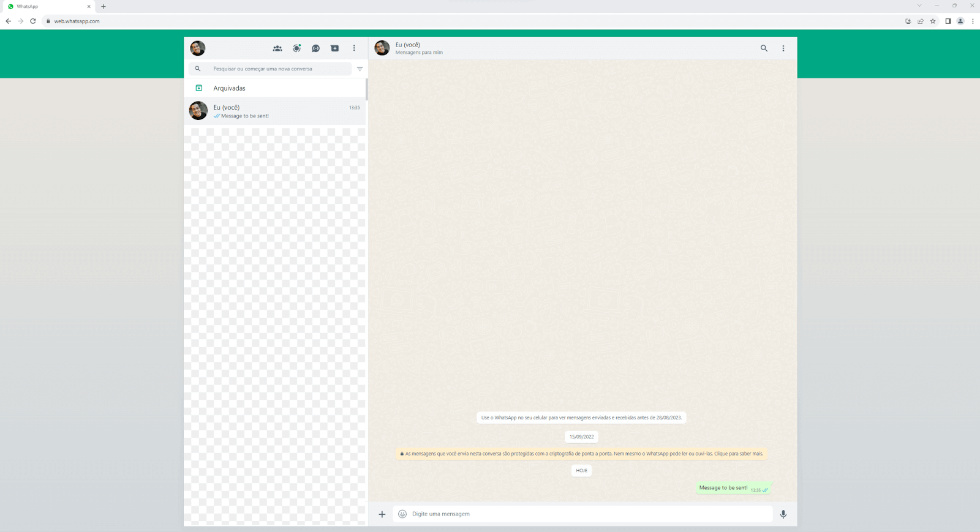Share this page from address bar

pyautogui.click(x=921, y=21)
